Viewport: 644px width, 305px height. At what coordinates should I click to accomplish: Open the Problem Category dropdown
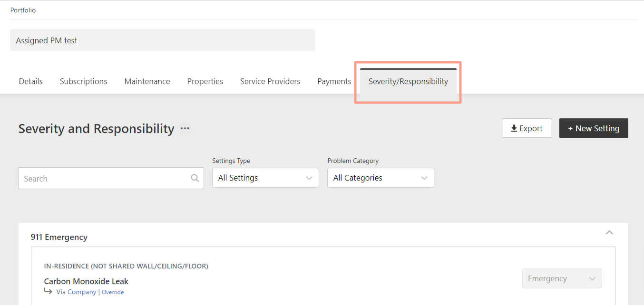tap(381, 178)
